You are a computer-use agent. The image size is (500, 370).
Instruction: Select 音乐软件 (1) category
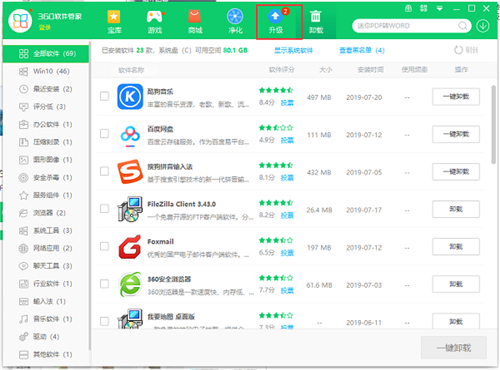pyautogui.click(x=46, y=319)
